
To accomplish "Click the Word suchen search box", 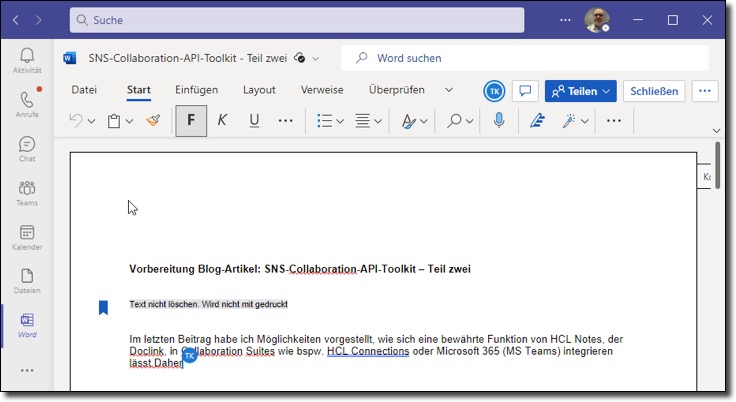I will (525, 58).
